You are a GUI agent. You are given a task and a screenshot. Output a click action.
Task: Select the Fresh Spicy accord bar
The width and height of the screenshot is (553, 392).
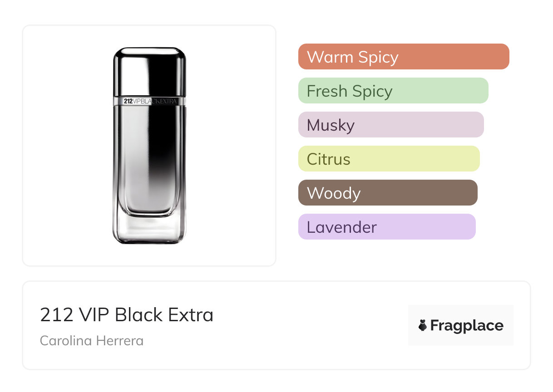click(x=393, y=91)
